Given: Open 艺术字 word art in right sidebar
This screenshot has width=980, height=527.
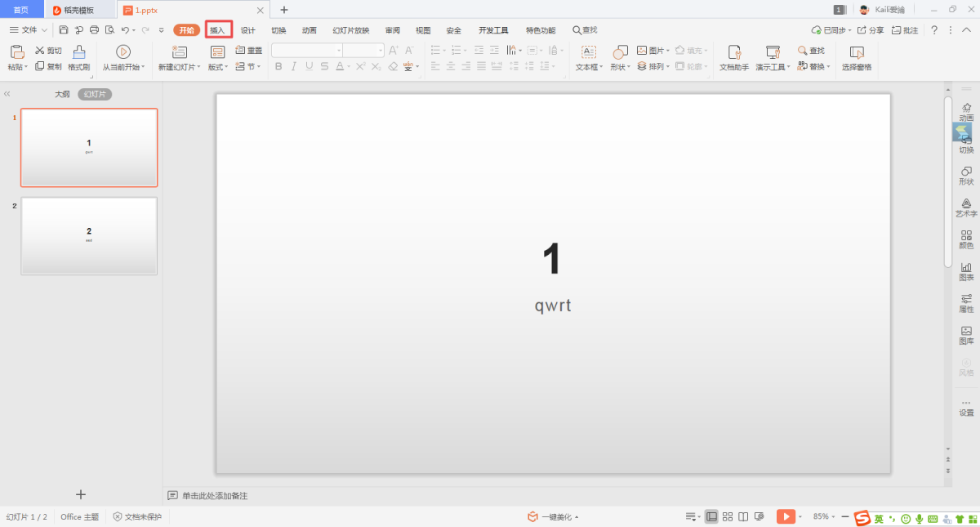Looking at the screenshot, I should [966, 207].
